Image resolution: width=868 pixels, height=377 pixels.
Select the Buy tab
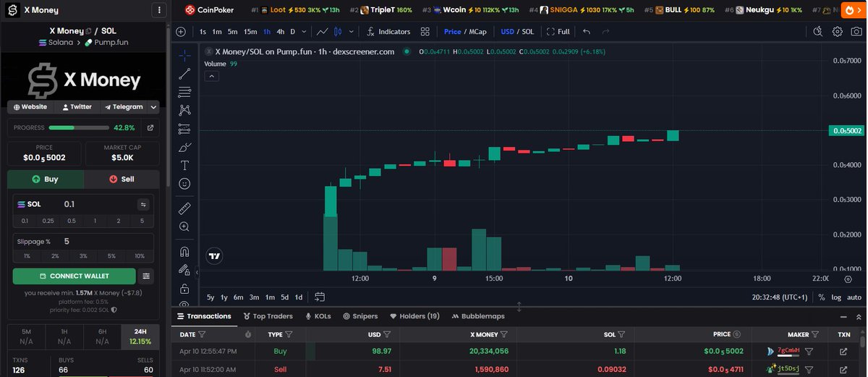tap(46, 179)
